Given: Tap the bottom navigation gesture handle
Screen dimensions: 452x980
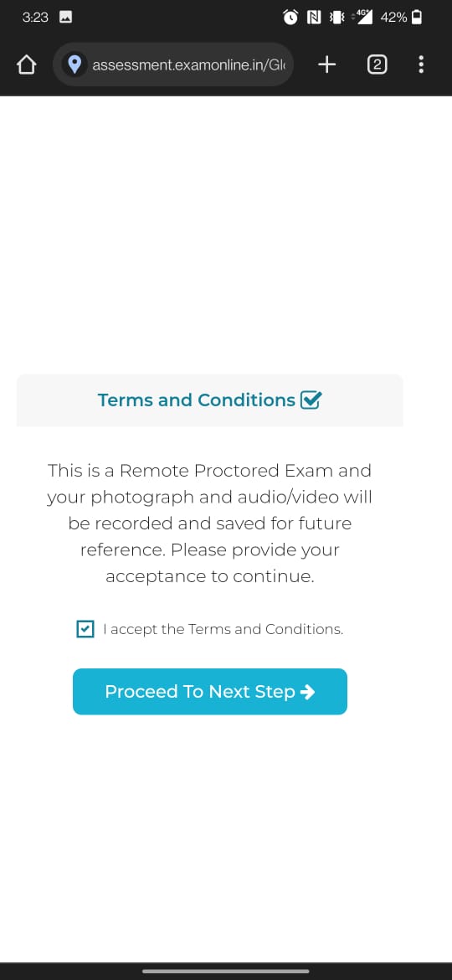Looking at the screenshot, I should [x=226, y=971].
